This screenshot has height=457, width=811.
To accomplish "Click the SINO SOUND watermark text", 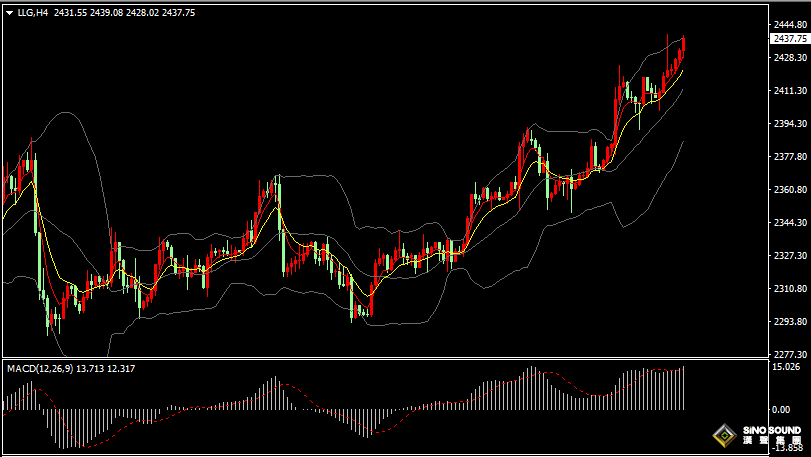I will point(772,430).
